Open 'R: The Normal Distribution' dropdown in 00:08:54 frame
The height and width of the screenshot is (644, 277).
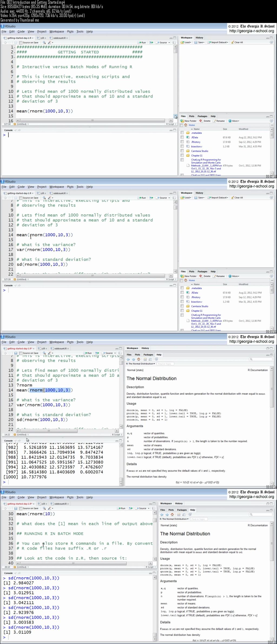(x=141, y=364)
